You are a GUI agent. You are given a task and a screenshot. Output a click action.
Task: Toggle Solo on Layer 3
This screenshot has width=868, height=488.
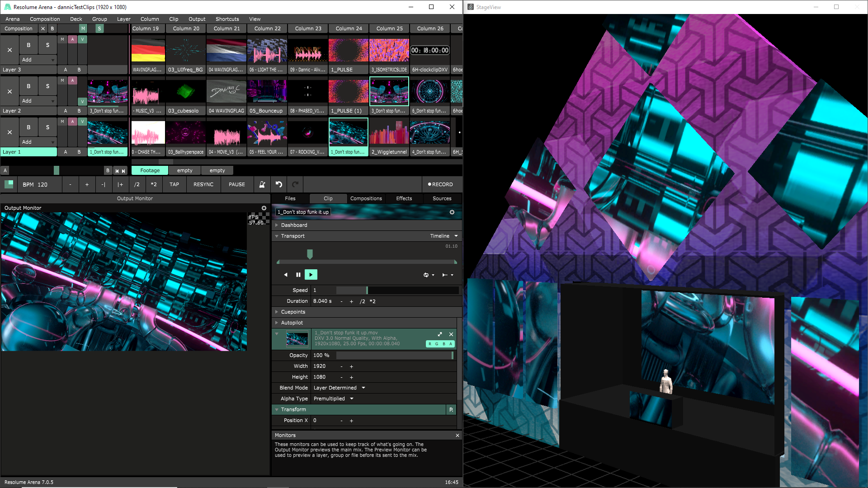pos(47,45)
